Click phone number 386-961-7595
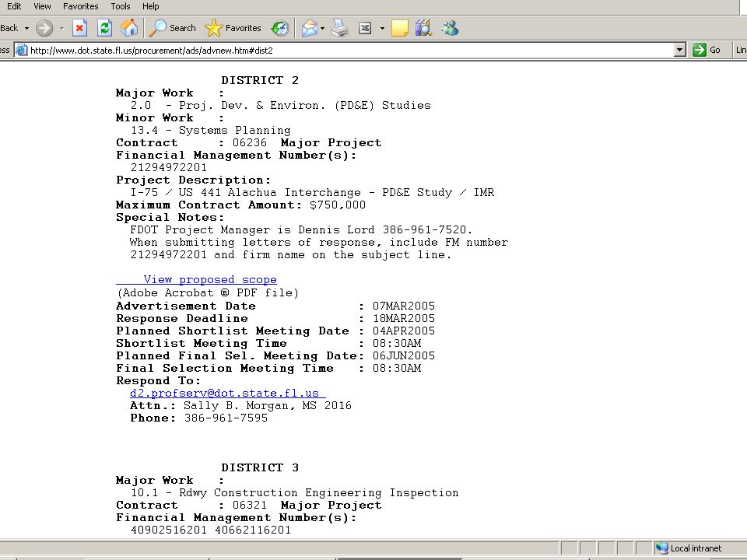747x560 pixels. point(226,418)
